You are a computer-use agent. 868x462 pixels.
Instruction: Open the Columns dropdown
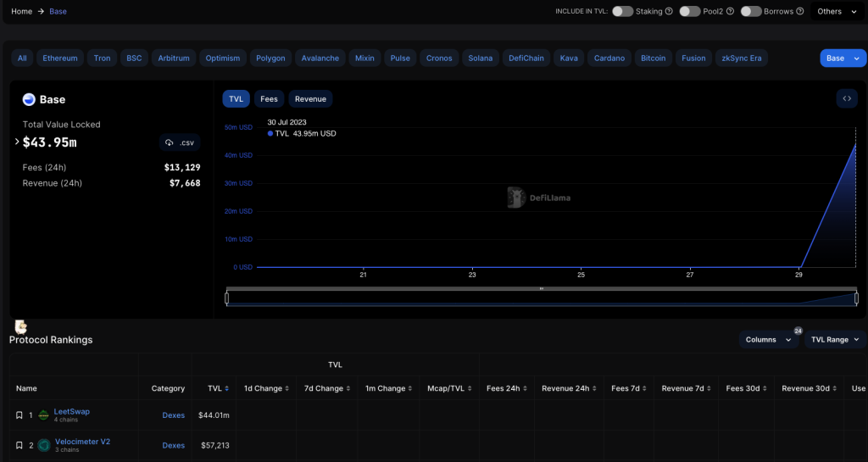pos(768,340)
